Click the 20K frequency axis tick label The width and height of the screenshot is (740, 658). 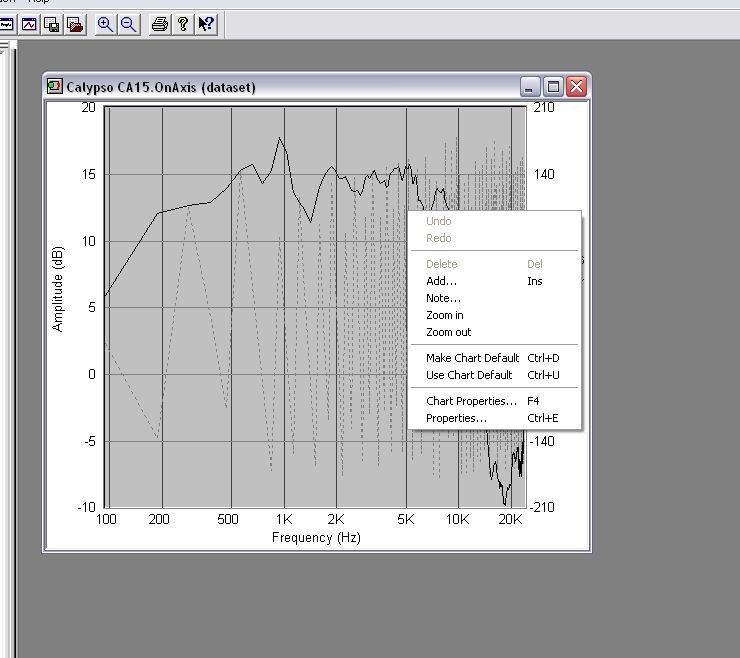coord(510,519)
